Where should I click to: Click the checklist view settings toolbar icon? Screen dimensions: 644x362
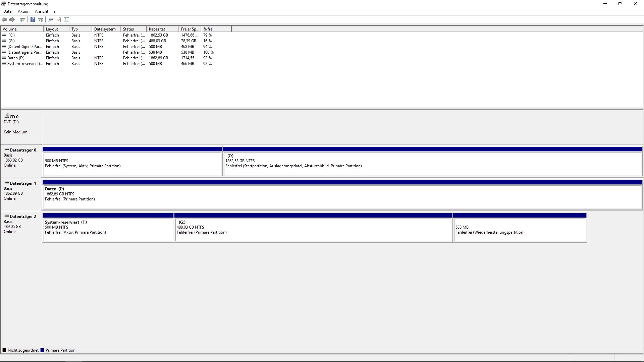point(66,20)
